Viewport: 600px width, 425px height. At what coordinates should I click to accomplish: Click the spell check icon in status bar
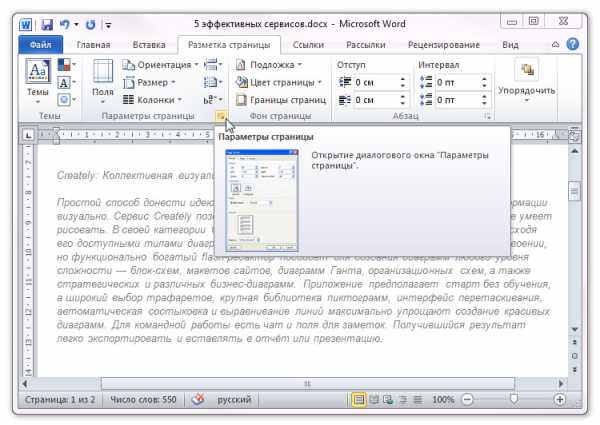click(198, 399)
